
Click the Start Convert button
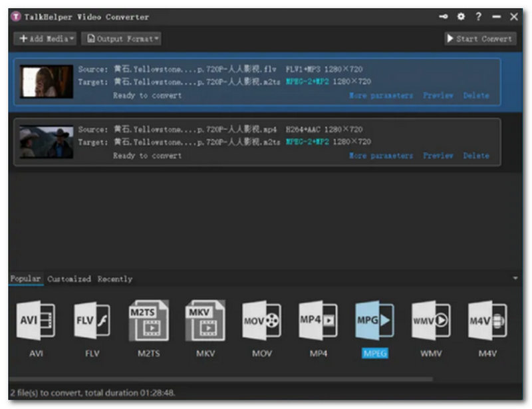[480, 39]
